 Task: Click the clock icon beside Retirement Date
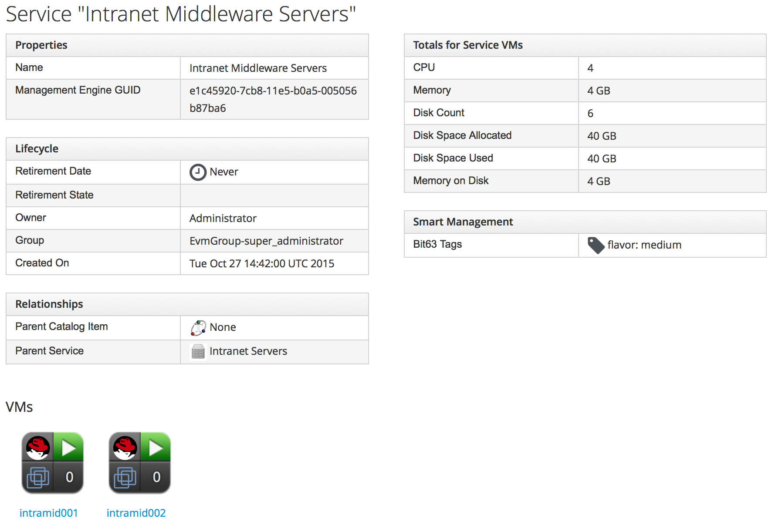tap(197, 172)
